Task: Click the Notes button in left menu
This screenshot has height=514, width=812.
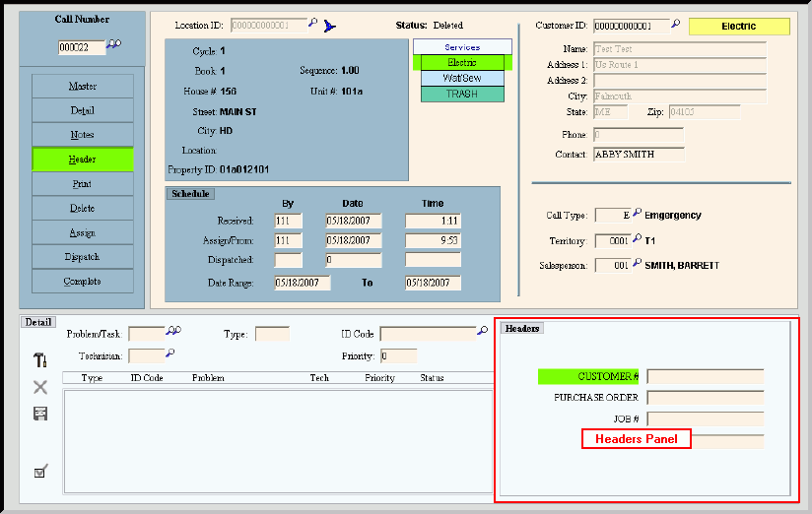Action: pyautogui.click(x=83, y=135)
